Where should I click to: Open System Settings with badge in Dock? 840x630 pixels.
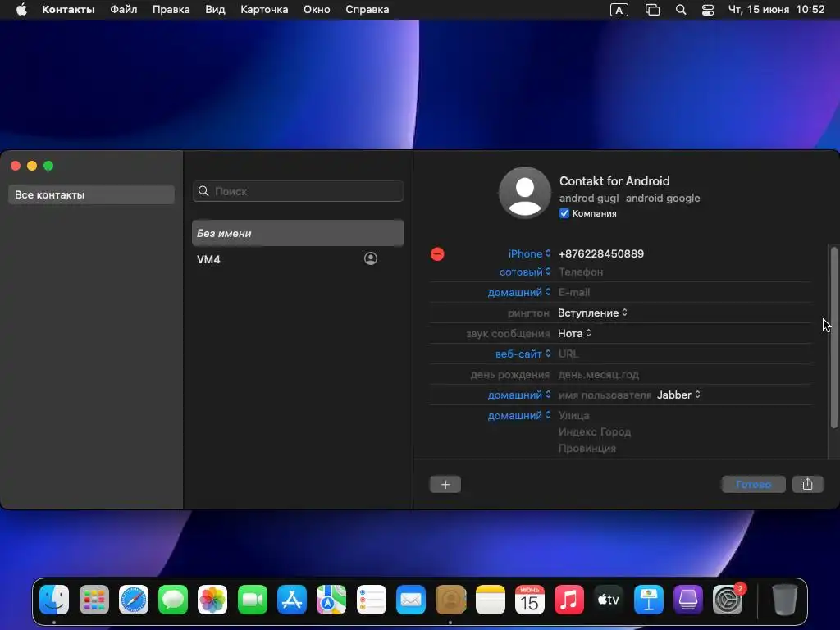[728, 600]
